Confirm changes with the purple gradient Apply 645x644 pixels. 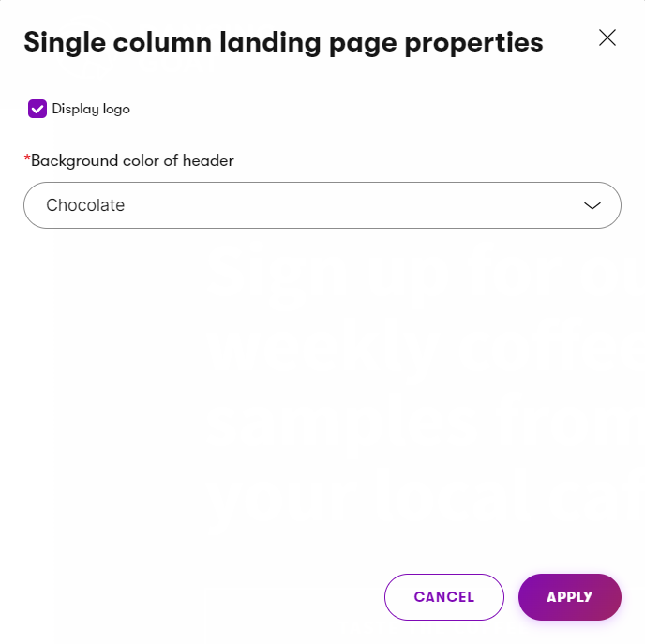coord(569,597)
